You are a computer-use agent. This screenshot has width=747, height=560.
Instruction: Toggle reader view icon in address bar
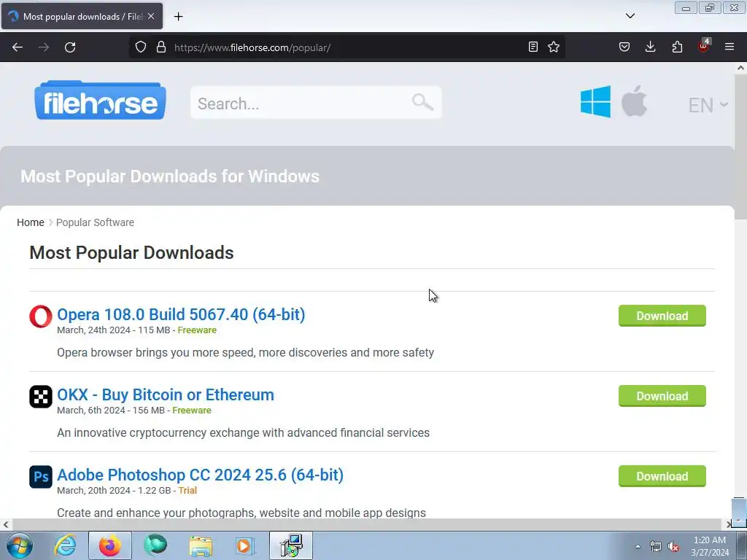533,47
